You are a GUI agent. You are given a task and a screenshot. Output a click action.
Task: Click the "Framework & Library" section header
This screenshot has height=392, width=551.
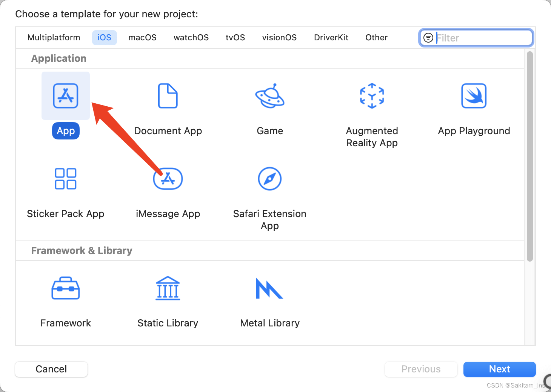[82, 251]
